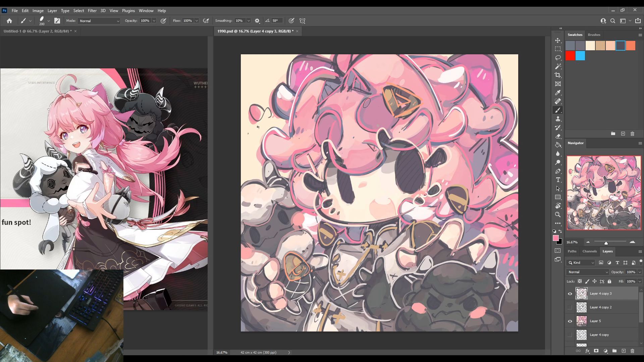Toggle lock transparent pixels

[580, 281]
